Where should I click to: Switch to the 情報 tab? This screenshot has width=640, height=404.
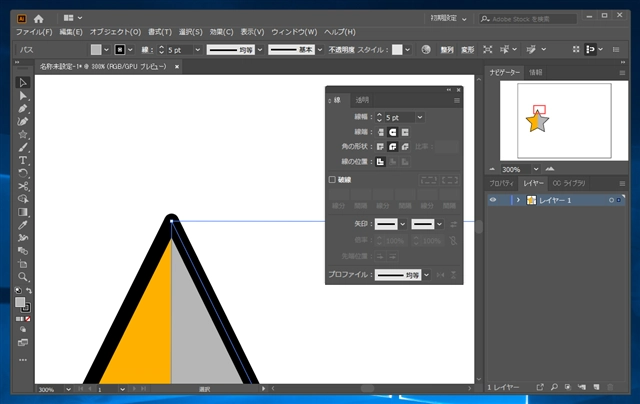[536, 72]
